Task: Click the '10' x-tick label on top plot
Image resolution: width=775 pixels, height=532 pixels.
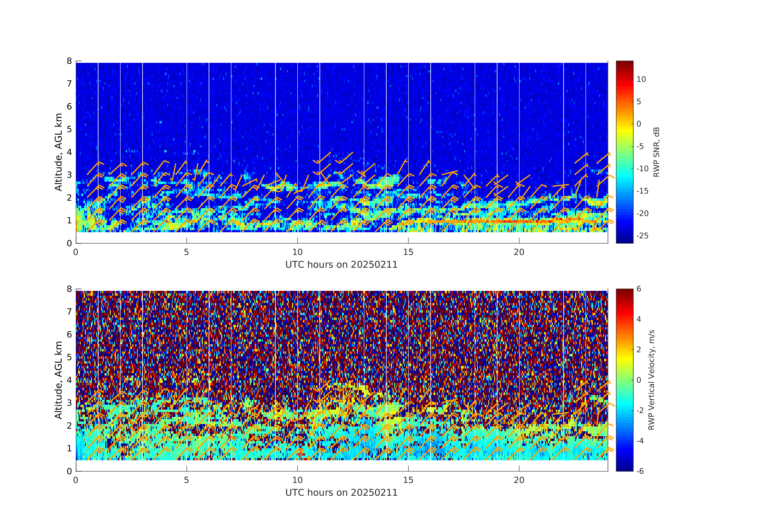Action: [297, 253]
